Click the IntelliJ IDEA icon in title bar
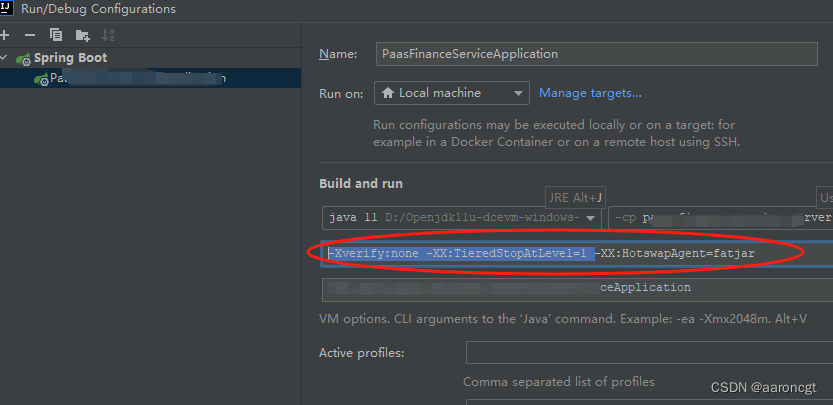833x405 pixels. pyautogui.click(x=6, y=8)
